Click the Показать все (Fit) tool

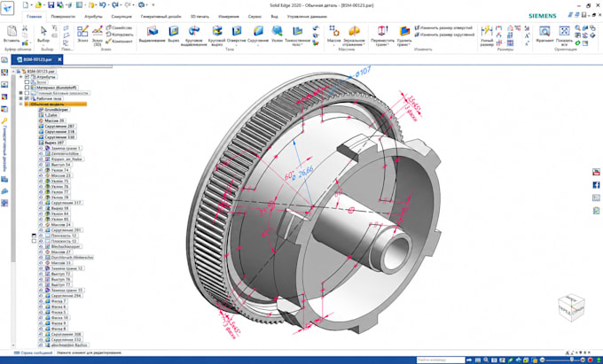tap(564, 35)
